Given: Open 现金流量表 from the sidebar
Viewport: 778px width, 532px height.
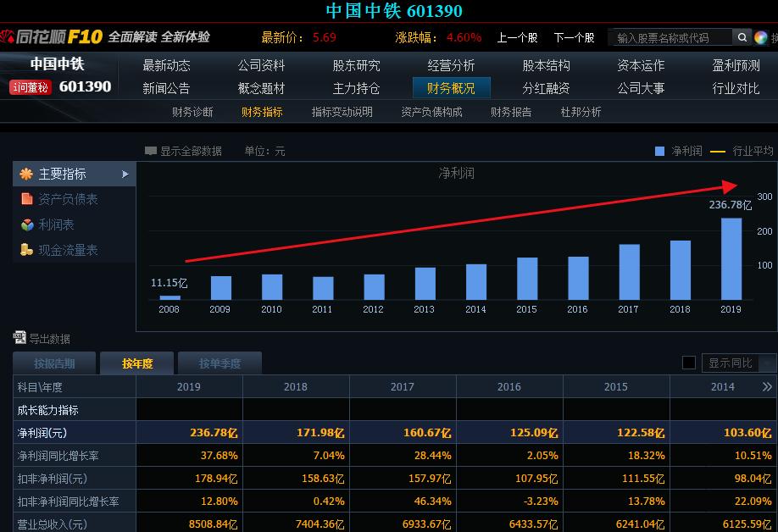Looking at the screenshot, I should pyautogui.click(x=68, y=250).
